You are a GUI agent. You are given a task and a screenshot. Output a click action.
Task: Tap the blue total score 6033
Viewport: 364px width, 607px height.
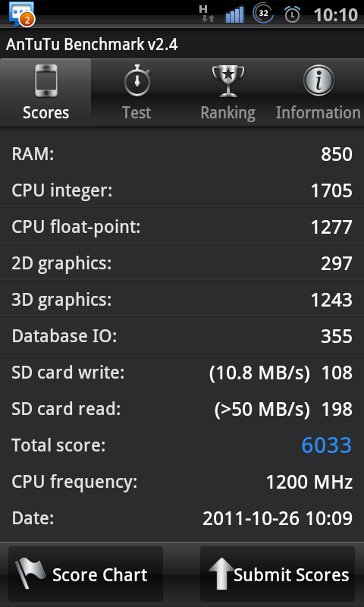(327, 445)
